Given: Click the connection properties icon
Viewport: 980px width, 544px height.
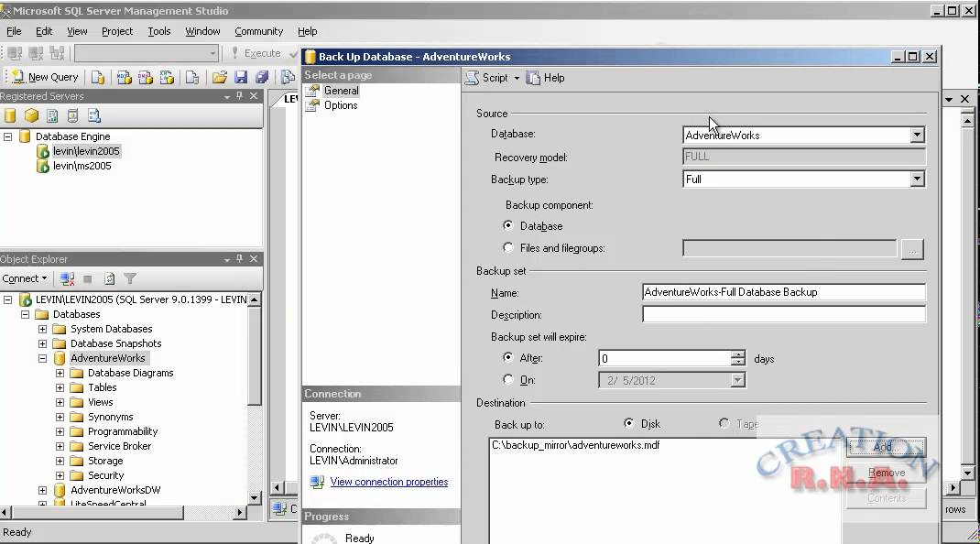Looking at the screenshot, I should 317,482.
